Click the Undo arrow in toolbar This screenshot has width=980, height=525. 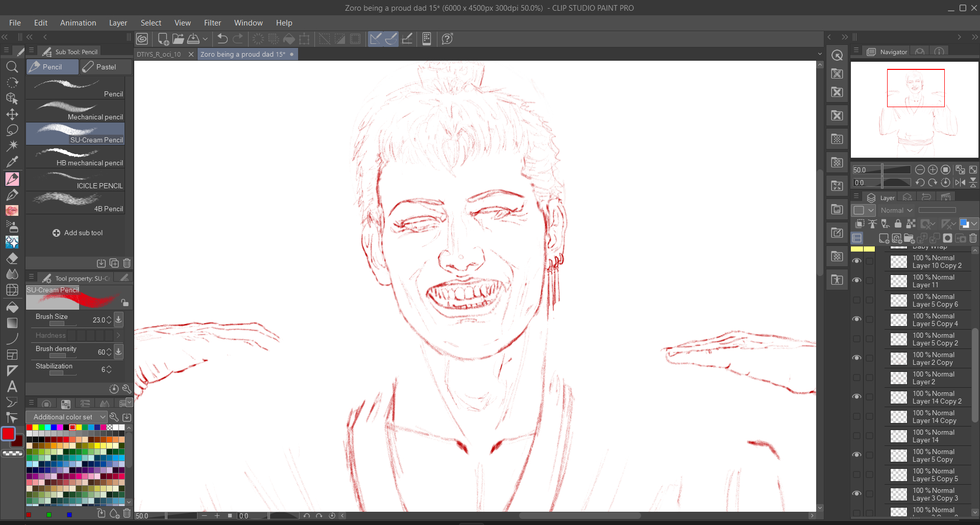[x=223, y=39]
